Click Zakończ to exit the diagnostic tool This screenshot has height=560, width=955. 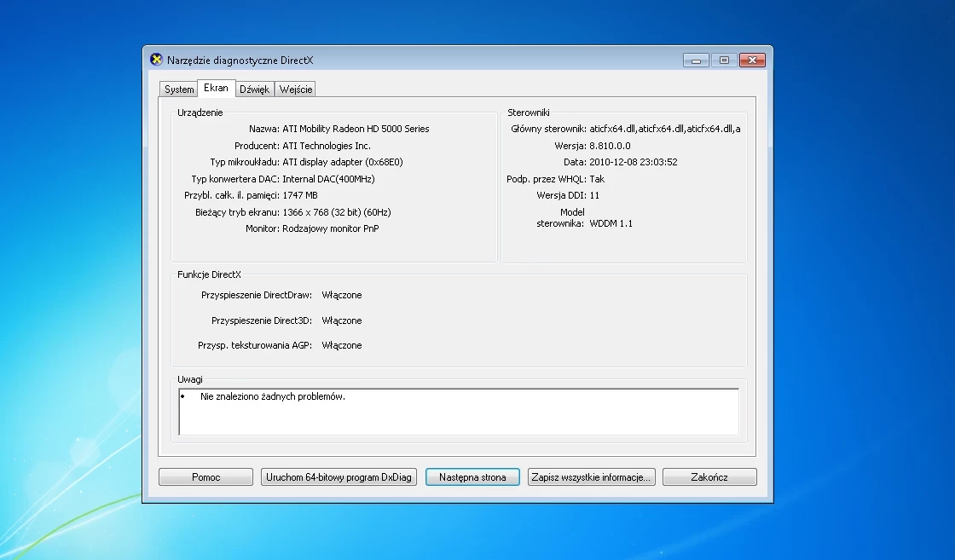[x=709, y=476]
